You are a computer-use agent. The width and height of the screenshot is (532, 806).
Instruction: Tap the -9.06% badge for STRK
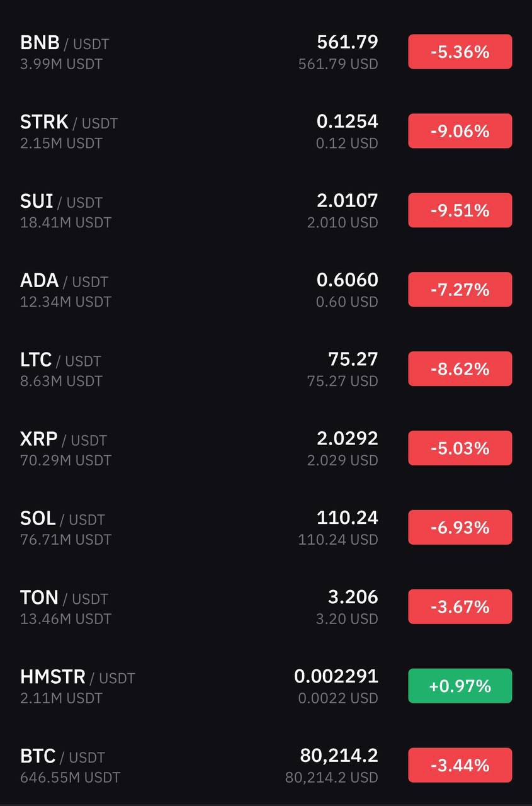(x=460, y=131)
